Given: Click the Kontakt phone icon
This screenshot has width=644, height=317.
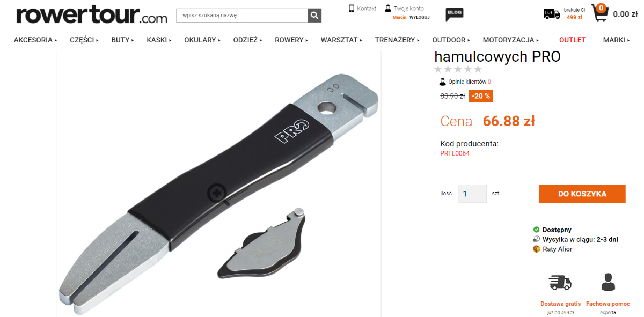Looking at the screenshot, I should (x=352, y=8).
